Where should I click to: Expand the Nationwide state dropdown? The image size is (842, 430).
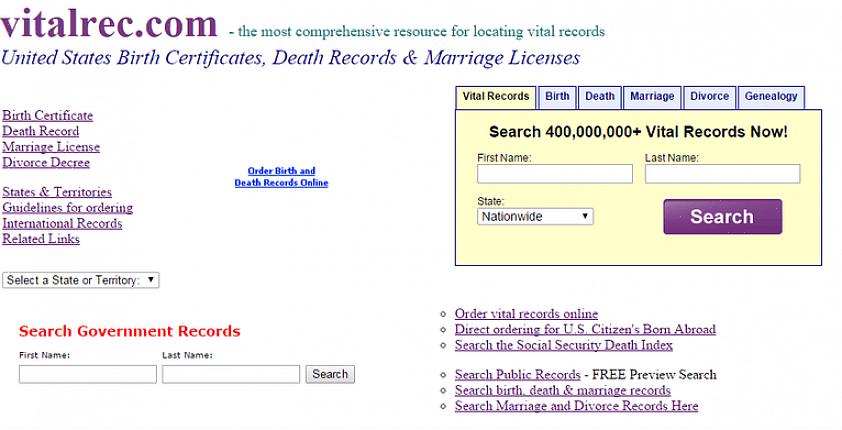535,216
